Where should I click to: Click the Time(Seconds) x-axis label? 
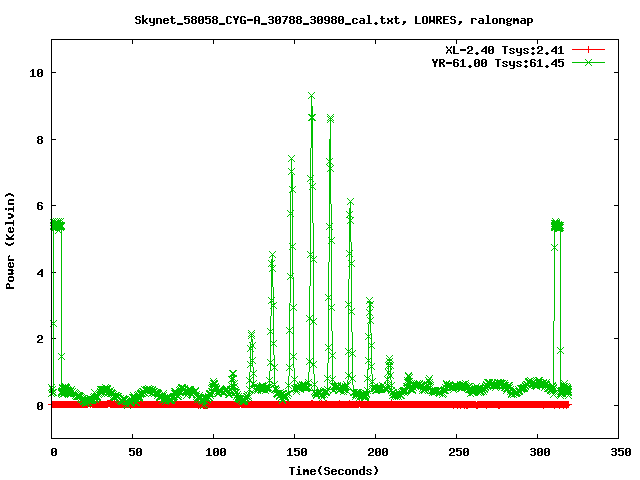pos(334,471)
